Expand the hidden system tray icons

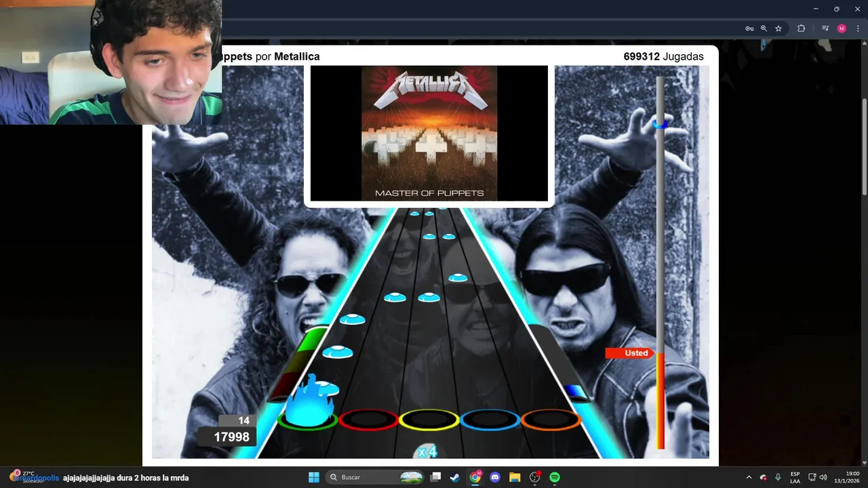click(749, 477)
